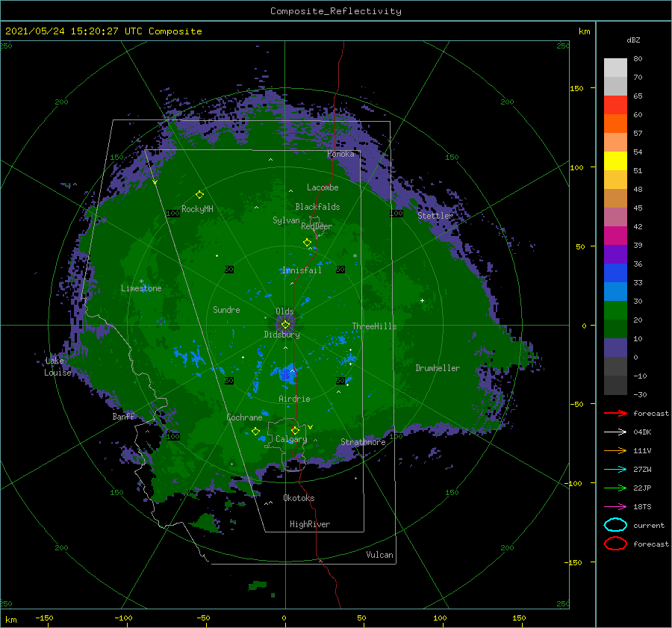Click the Lake Louise label
Image resolution: width=672 pixels, height=628 pixels.
tap(57, 367)
